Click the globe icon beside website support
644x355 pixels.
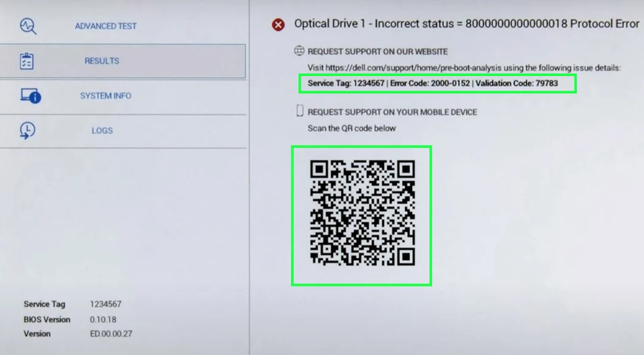tap(299, 51)
